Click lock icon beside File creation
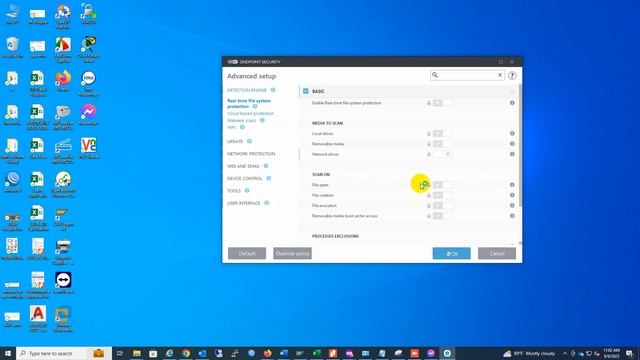640x360 pixels. pyautogui.click(x=429, y=195)
